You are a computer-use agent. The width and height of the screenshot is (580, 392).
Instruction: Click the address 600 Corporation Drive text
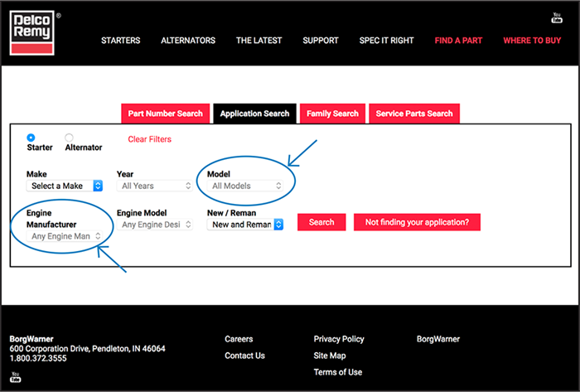tap(87, 349)
